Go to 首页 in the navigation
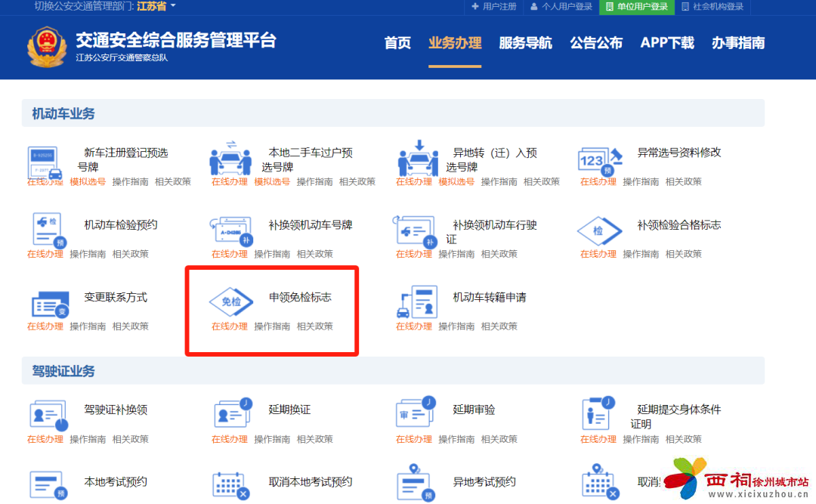 [x=397, y=43]
